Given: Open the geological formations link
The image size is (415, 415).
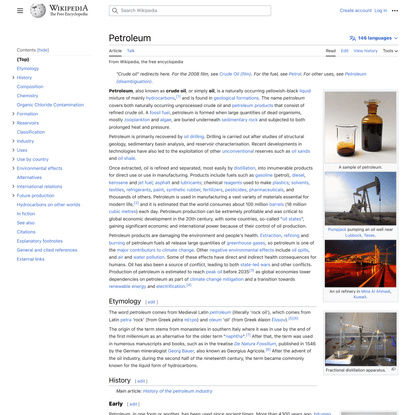Looking at the screenshot, I should point(236,98).
